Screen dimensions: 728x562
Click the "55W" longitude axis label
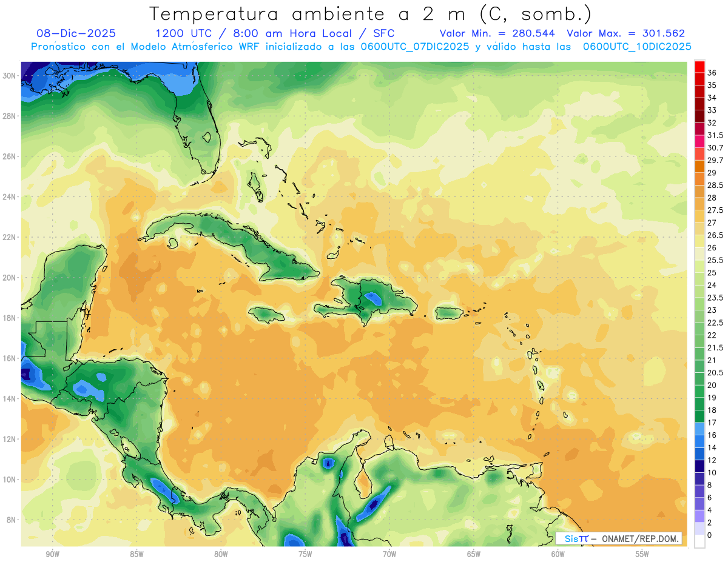pos(642,554)
